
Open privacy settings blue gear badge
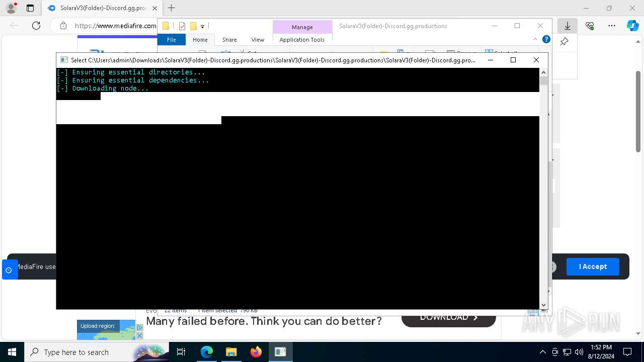click(x=9, y=270)
